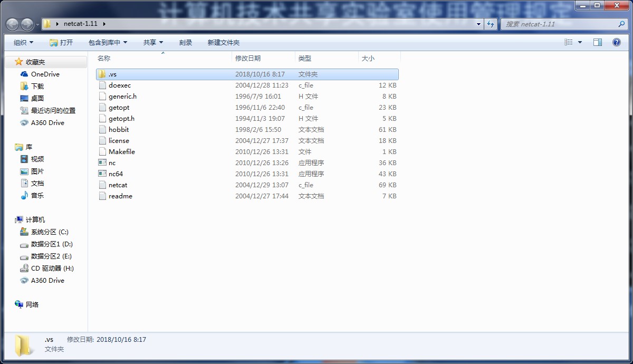Click the large .vs folder details icon
Image resolution: width=633 pixels, height=364 pixels.
(24, 345)
